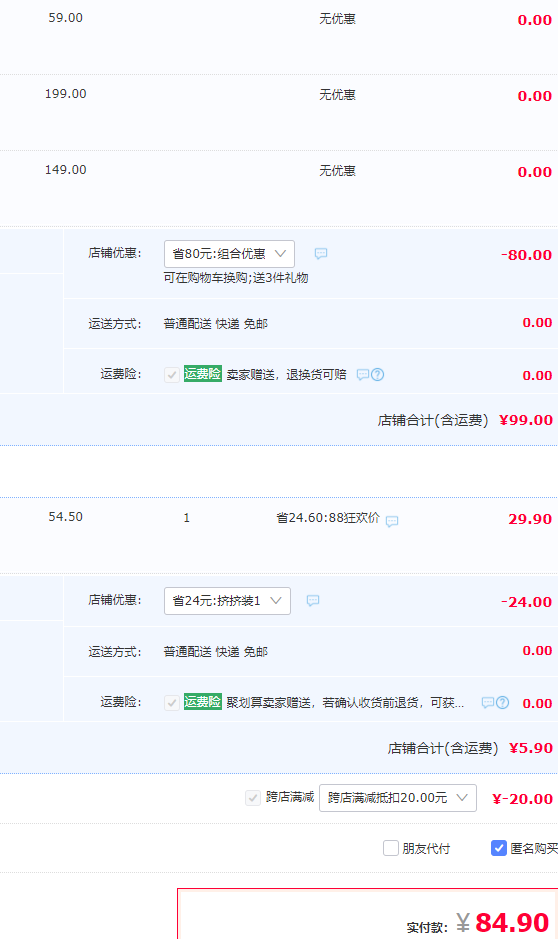Viewport: 558px width, 939px height.
Task: Toggle 朋友代付 checkbox
Action: point(391,848)
